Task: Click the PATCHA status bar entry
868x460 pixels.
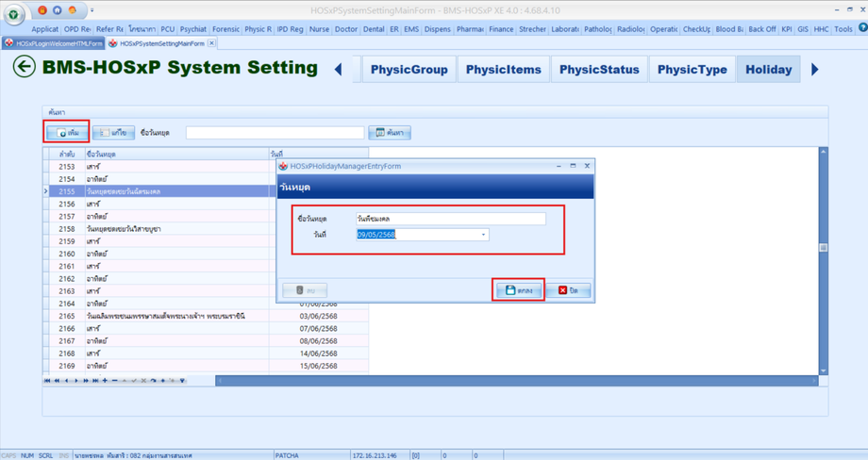Action: 287,455
